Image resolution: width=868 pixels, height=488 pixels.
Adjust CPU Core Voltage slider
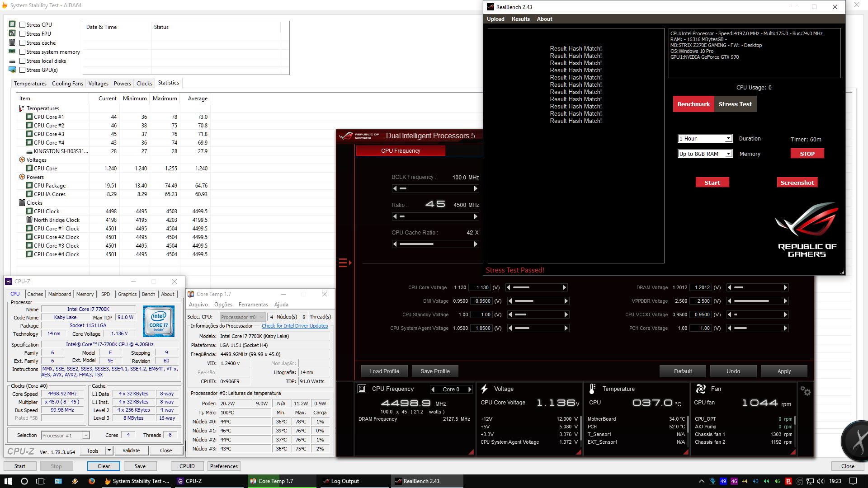537,287
